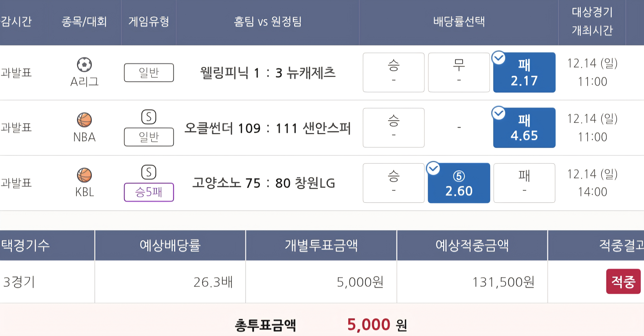Click checkmark icon on ⑤ 2.60 selection
This screenshot has height=336, width=644.
click(433, 168)
